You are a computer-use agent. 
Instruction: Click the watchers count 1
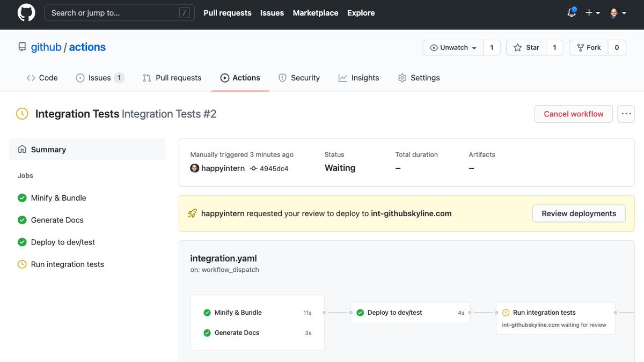pyautogui.click(x=492, y=48)
